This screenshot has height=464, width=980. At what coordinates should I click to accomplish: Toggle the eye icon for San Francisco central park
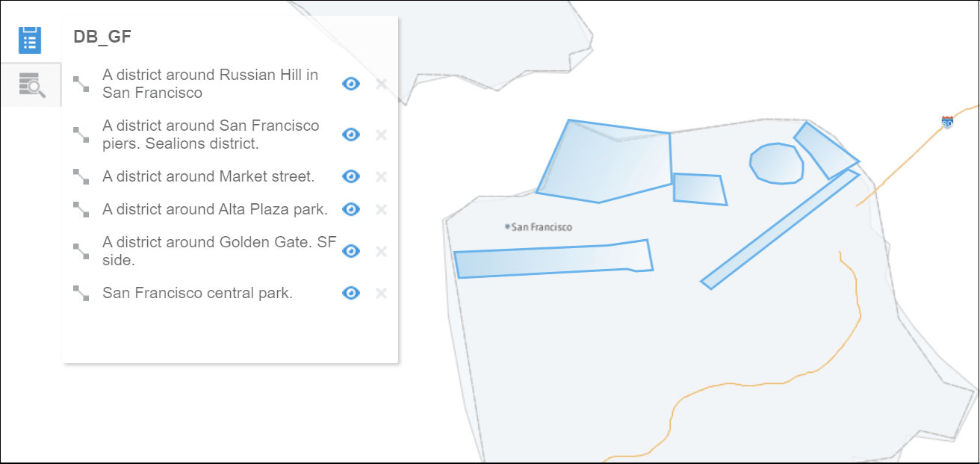pyautogui.click(x=351, y=293)
